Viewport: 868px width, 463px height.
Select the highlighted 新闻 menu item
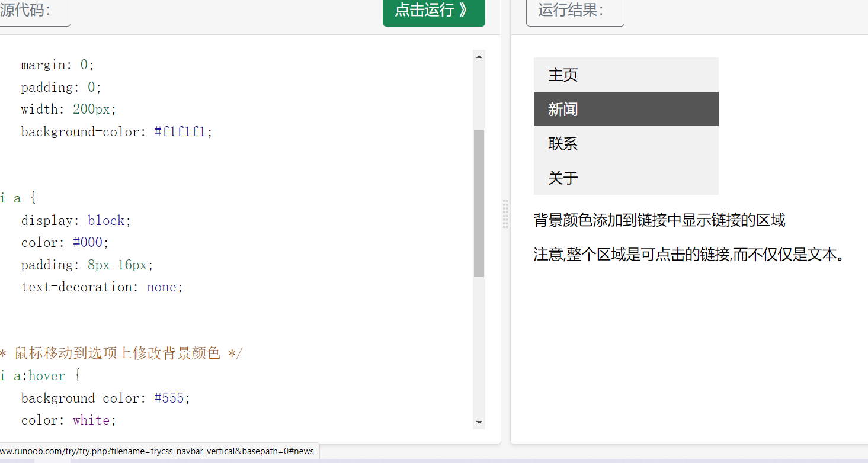(x=562, y=109)
